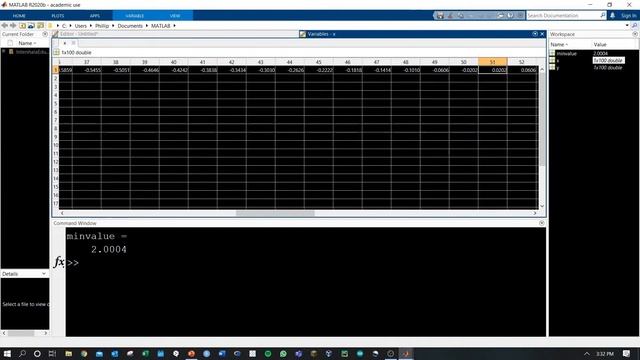Select column header 51
This screenshot has width=640, height=360.
point(493,62)
